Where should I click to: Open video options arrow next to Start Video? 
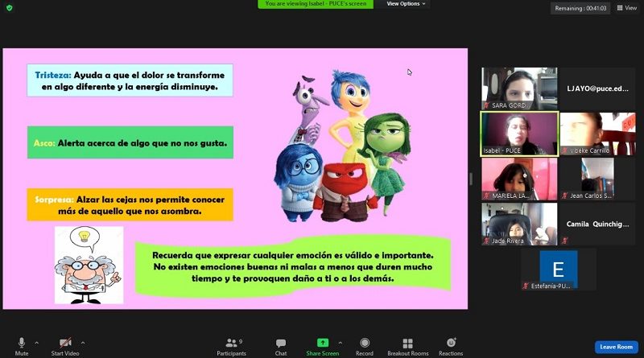(x=83, y=343)
